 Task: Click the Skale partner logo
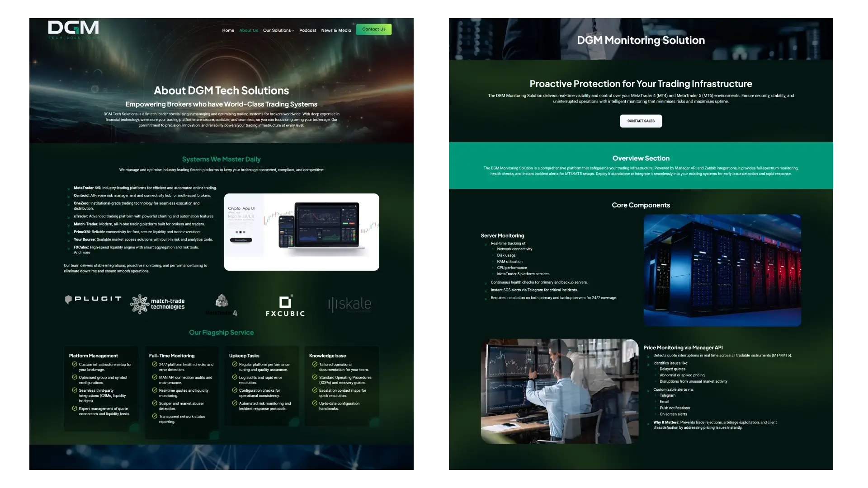click(349, 305)
